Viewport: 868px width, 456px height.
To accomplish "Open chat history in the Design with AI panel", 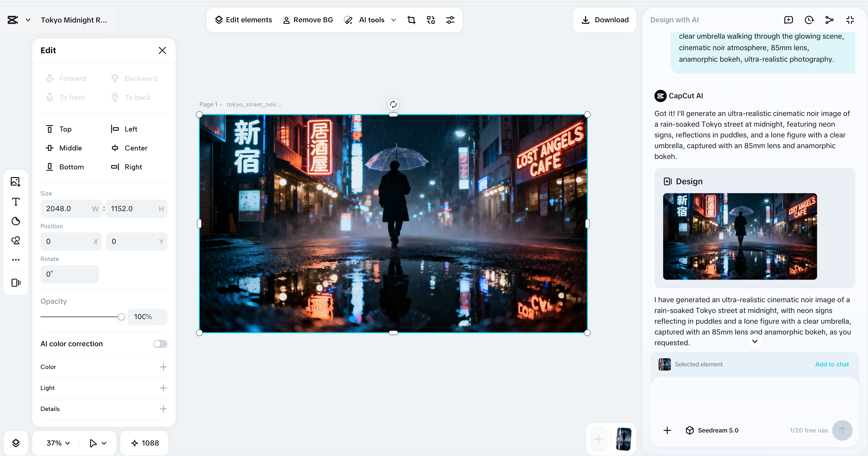I will point(809,20).
